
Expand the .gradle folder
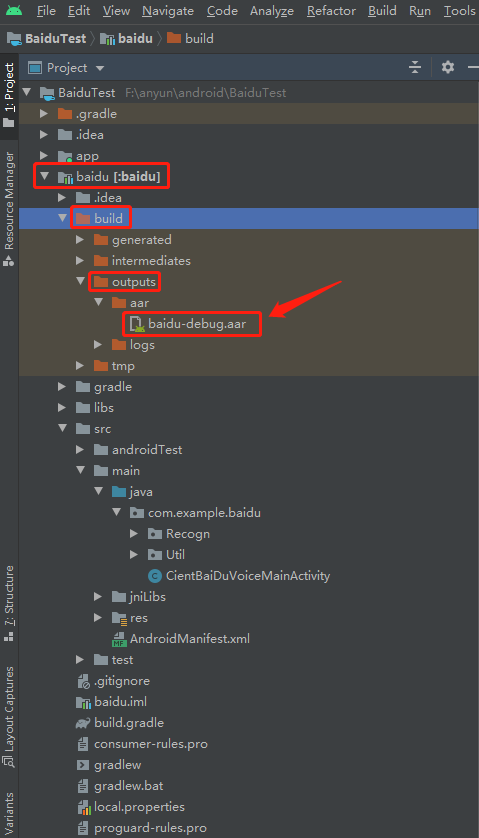(45, 114)
